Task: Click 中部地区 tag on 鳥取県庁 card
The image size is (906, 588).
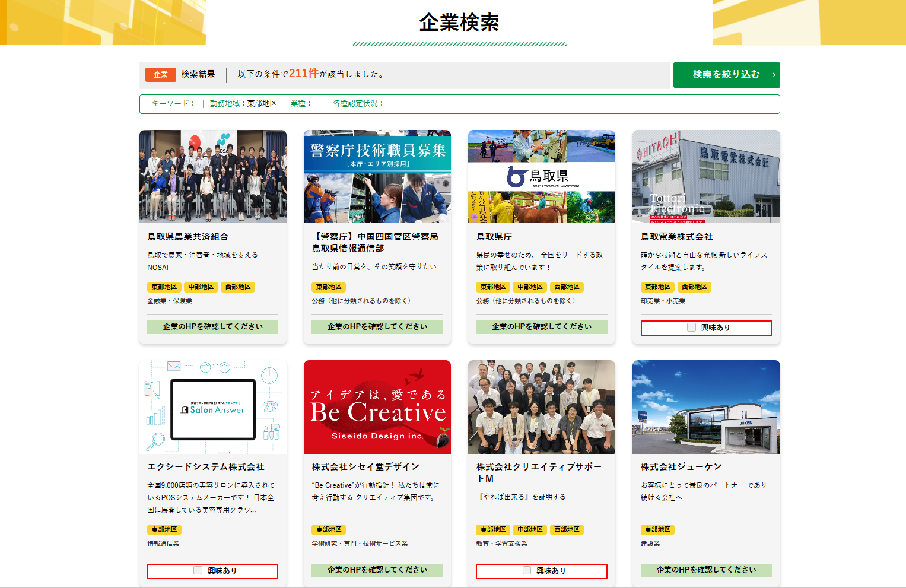Action: point(530,287)
